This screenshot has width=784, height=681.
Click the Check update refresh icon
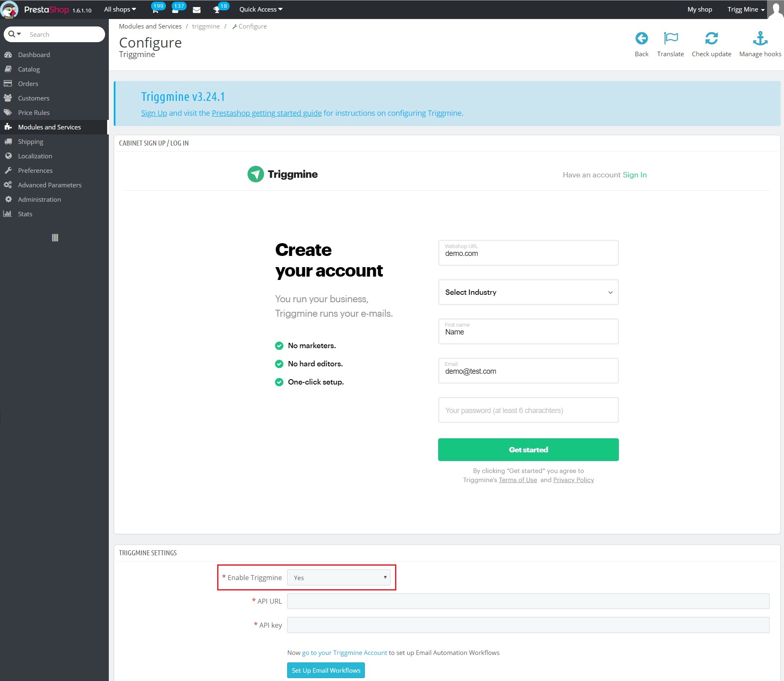[x=711, y=38]
